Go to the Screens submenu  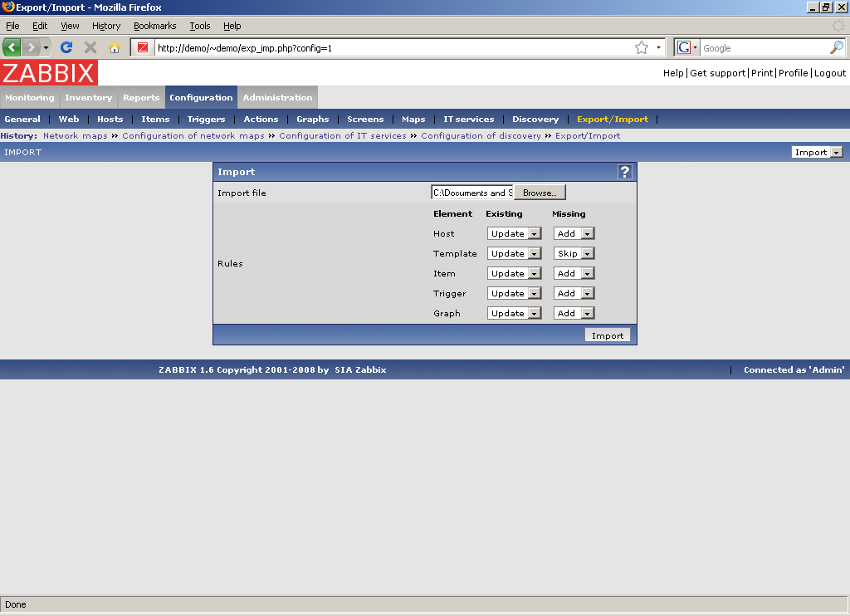pyautogui.click(x=365, y=120)
